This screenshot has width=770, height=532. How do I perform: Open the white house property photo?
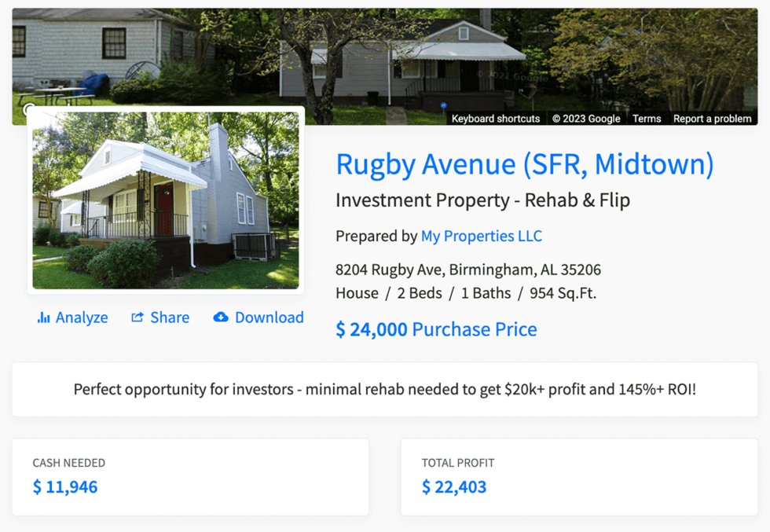point(166,200)
